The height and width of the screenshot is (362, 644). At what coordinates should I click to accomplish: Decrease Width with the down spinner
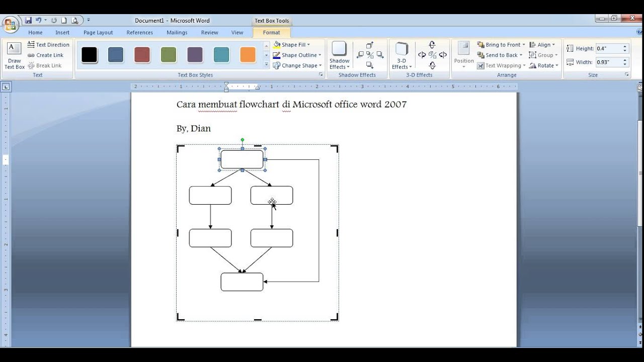pos(625,65)
